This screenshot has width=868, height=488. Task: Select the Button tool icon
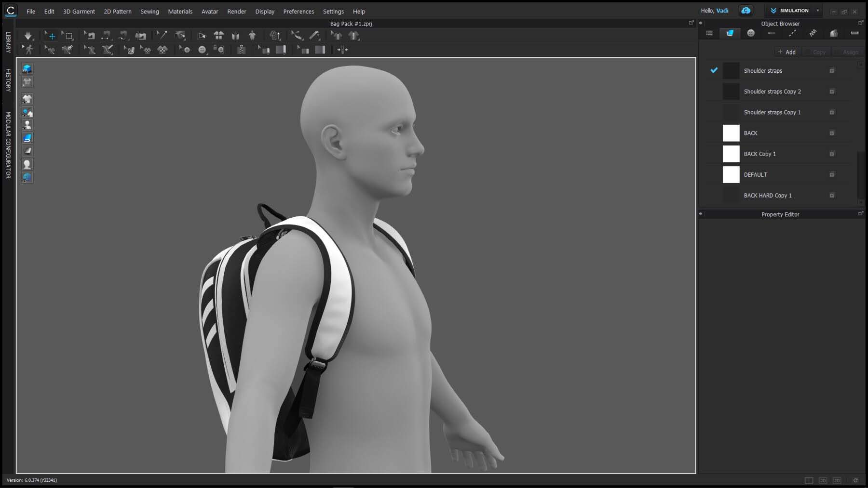[x=202, y=50]
